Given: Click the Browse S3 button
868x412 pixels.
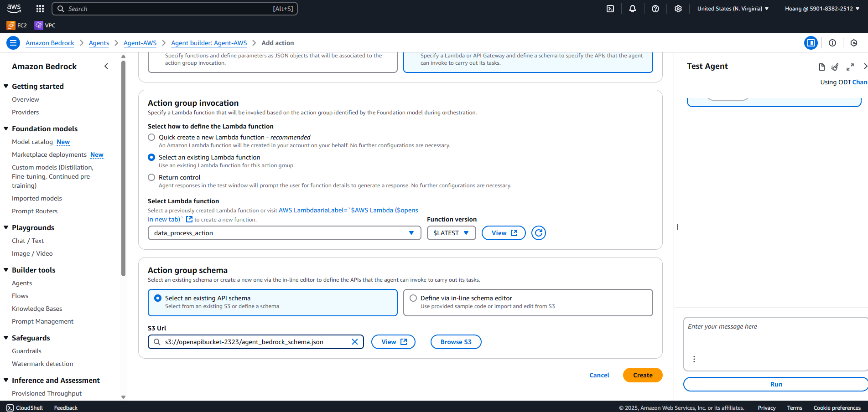Looking at the screenshot, I should click(456, 342).
